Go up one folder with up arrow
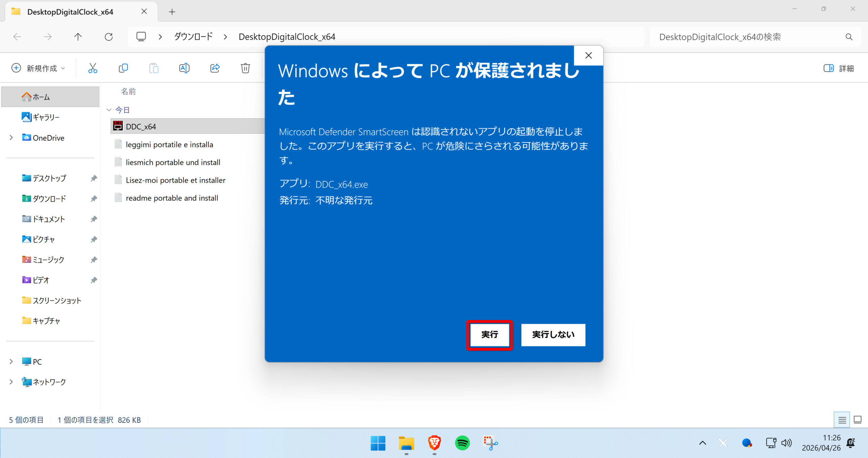Viewport: 868px width, 458px height. (78, 37)
